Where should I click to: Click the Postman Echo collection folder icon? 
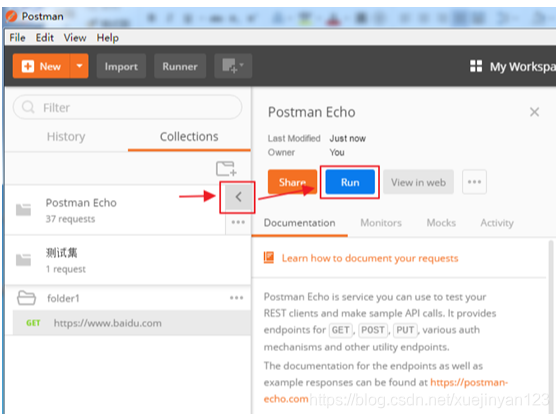click(24, 209)
